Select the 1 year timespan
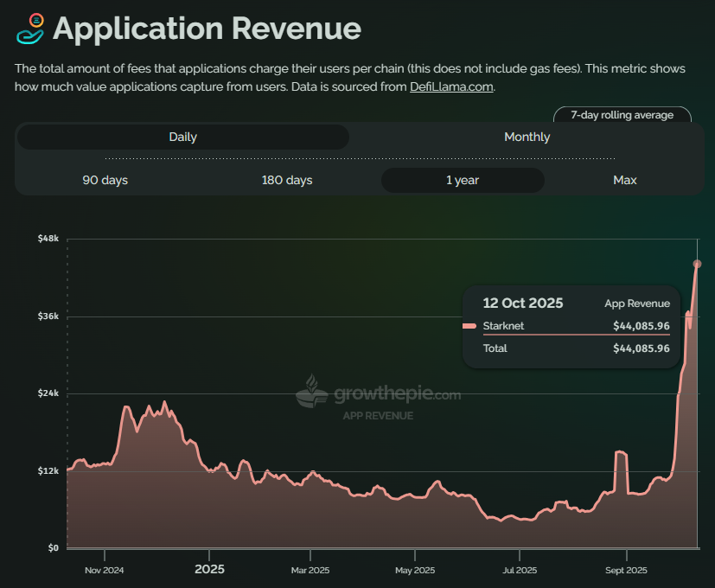The height and width of the screenshot is (588, 715). 463,180
